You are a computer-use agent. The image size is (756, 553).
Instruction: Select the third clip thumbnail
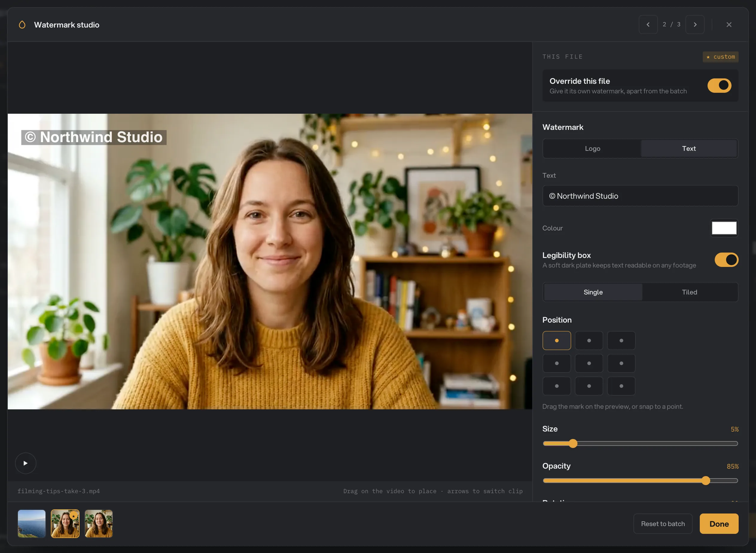tap(99, 524)
